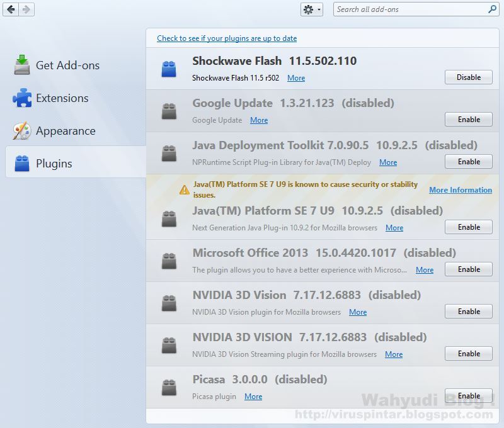Select the Java(TM) Platform SE 7 U9 title
This screenshot has height=428, width=504.
[263, 211]
